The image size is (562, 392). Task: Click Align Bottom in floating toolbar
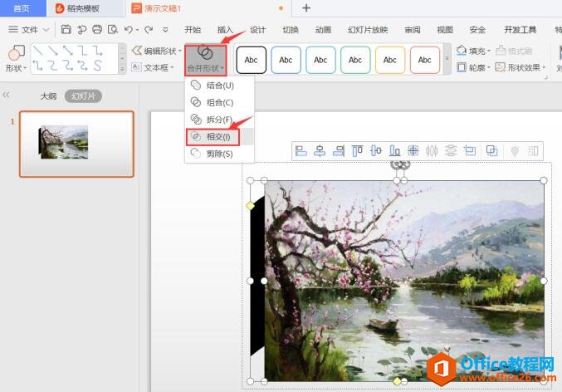[394, 151]
